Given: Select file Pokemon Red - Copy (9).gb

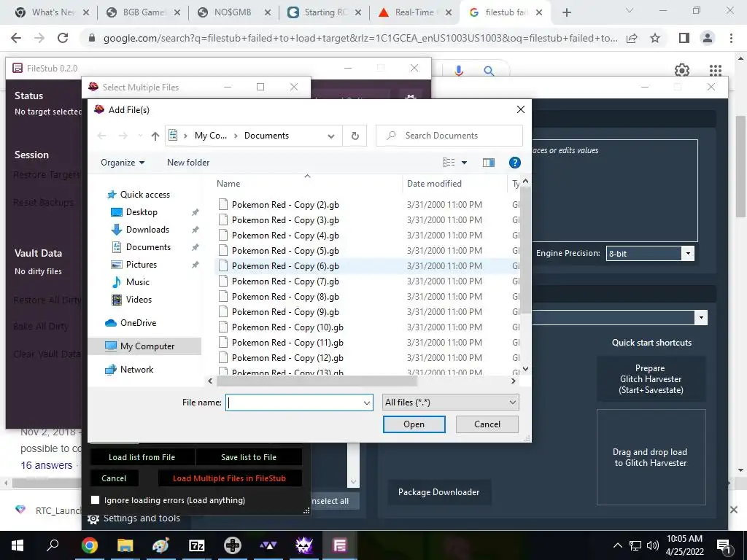Looking at the screenshot, I should coord(285,312).
